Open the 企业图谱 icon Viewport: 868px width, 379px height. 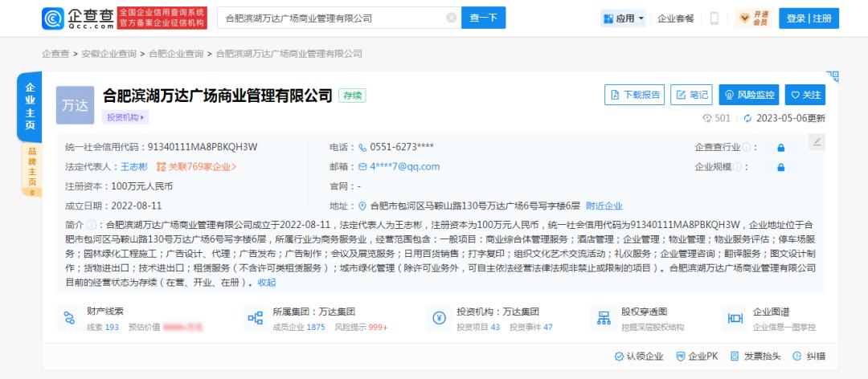(x=735, y=318)
